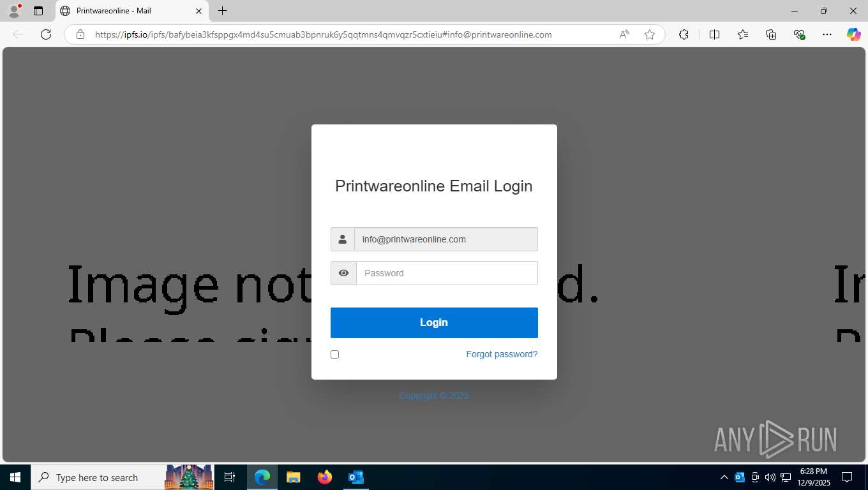Click into the Password field
Image resolution: width=868 pixels, height=490 pixels.
coord(447,273)
